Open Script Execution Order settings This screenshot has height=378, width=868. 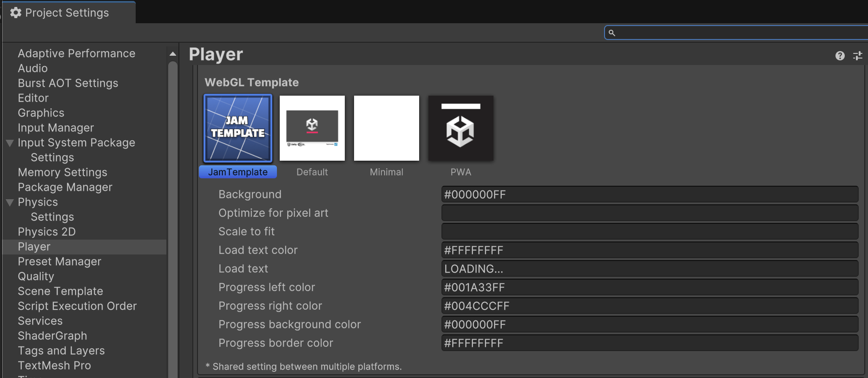[77, 306]
